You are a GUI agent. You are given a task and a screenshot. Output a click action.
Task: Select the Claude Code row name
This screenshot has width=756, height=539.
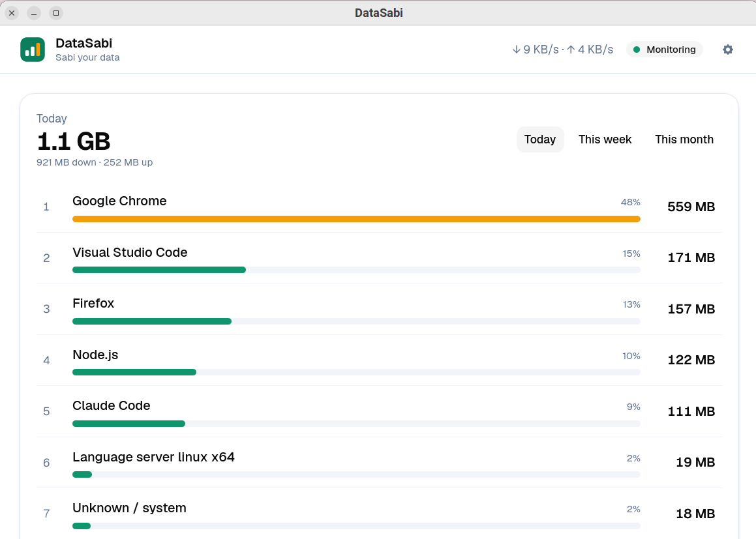click(112, 405)
